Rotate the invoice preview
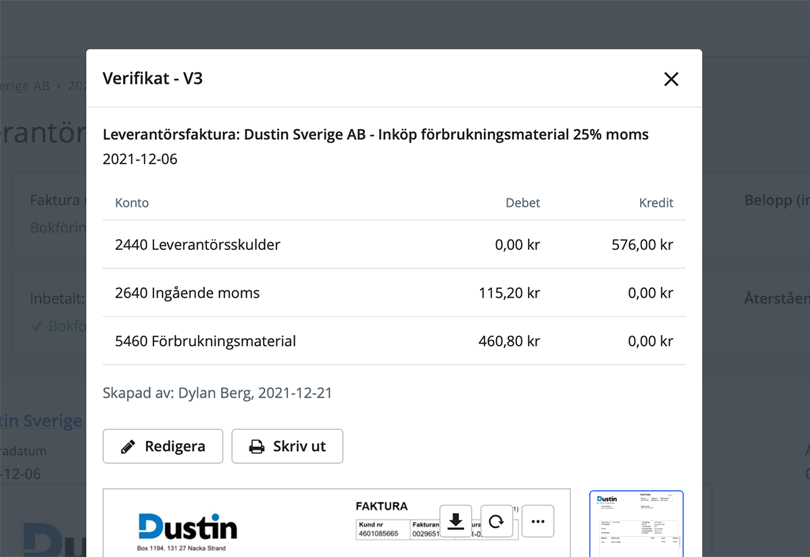 tap(496, 521)
